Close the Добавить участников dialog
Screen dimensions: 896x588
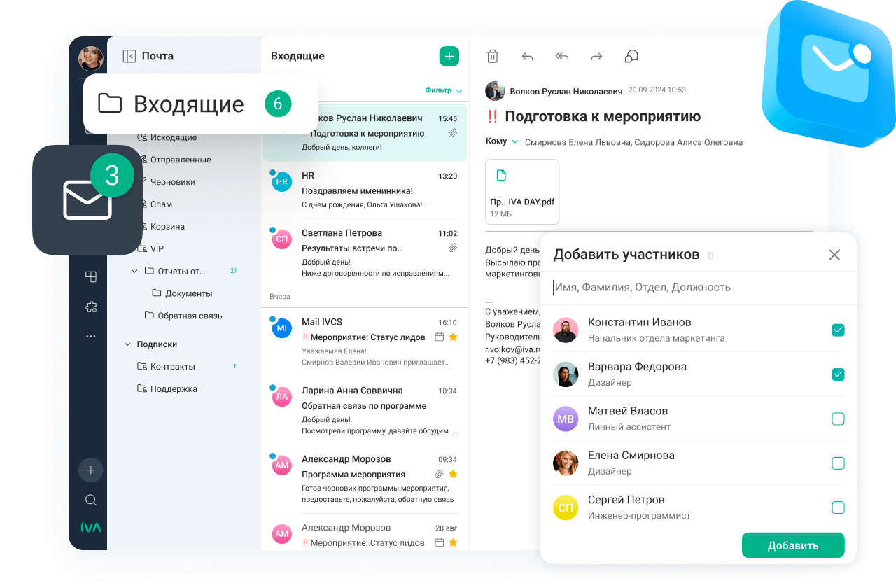[x=834, y=255]
